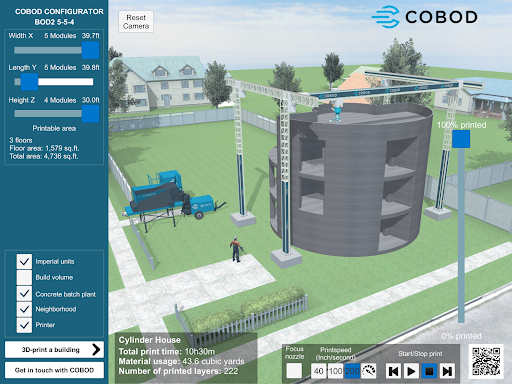Toggle the Focus nozzle checkbox
The image size is (512, 384).
[294, 371]
